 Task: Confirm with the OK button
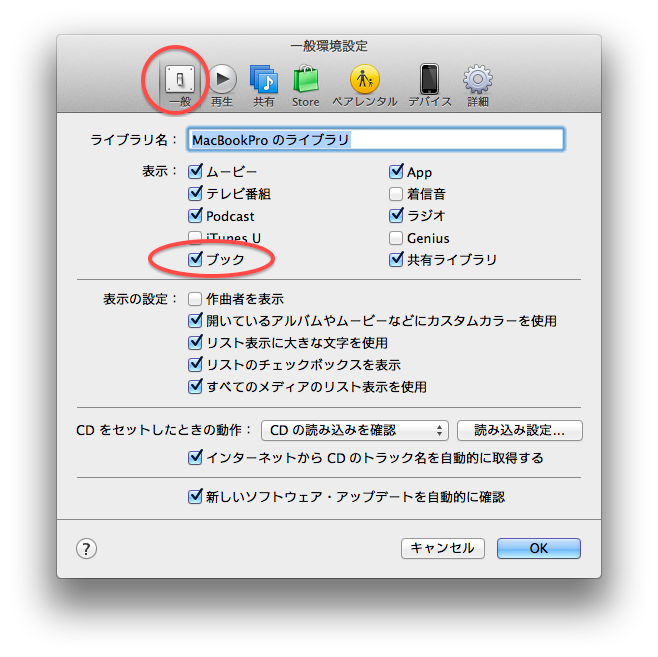point(539,548)
